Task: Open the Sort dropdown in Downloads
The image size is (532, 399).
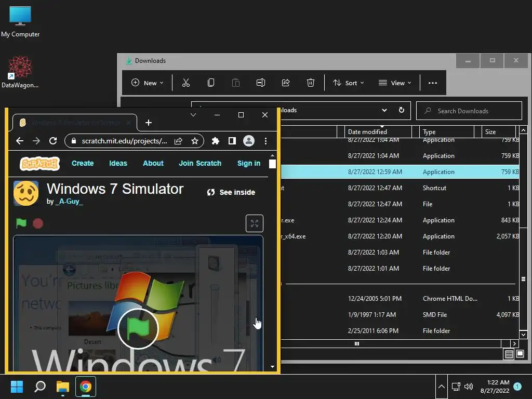Action: coord(349,83)
